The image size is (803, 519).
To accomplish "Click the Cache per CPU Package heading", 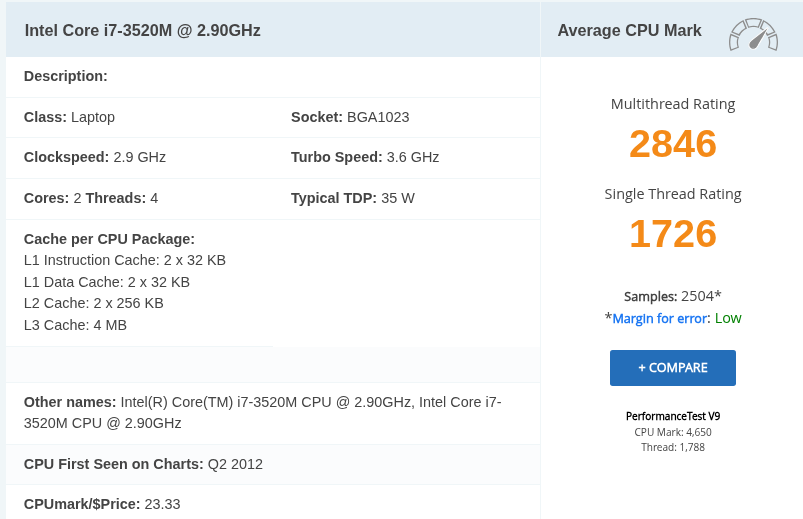I will 109,239.
